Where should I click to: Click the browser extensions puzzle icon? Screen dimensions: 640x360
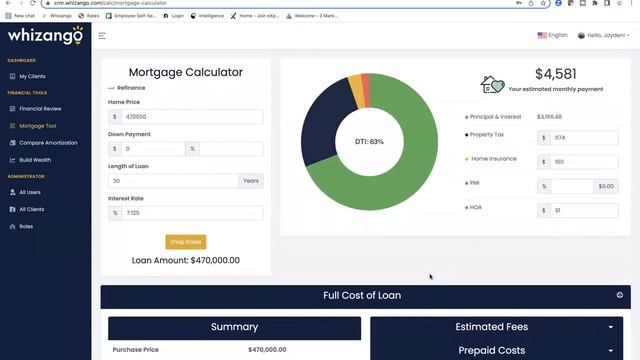595,3
